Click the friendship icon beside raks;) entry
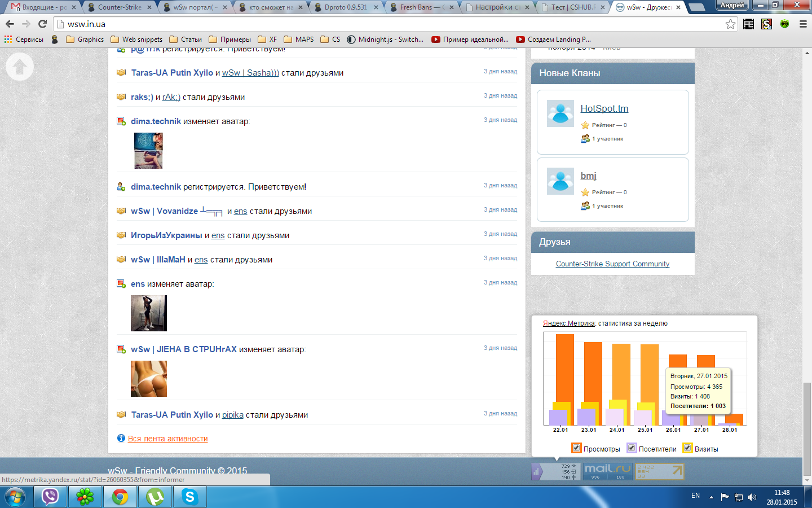Screen dimensions: 812x508 (121, 97)
